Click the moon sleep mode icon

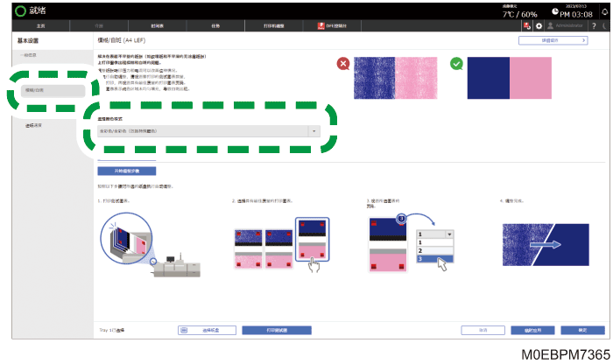(x=606, y=25)
